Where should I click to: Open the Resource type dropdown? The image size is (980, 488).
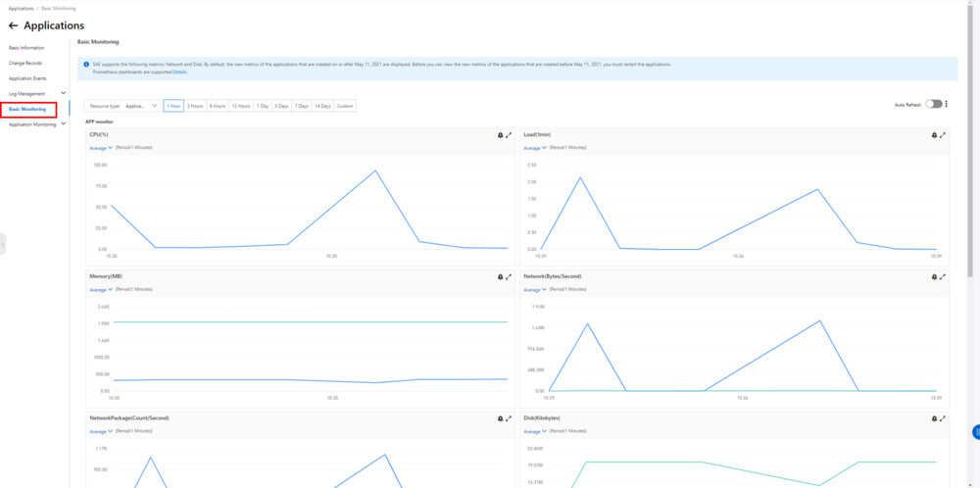click(122, 106)
